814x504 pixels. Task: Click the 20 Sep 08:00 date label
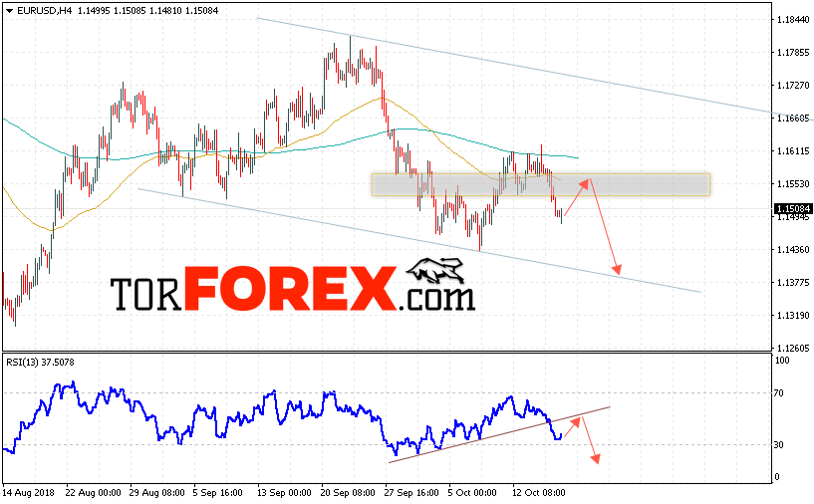click(x=348, y=493)
